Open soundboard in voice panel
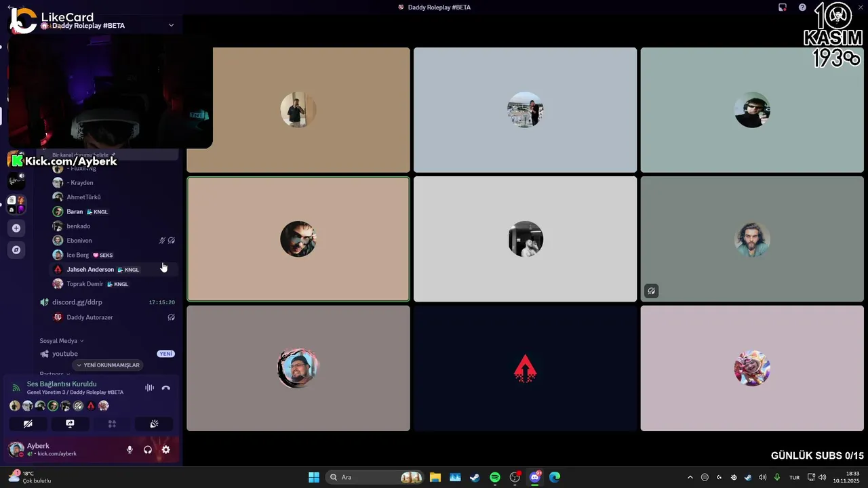Image resolution: width=868 pixels, height=488 pixels. click(154, 424)
